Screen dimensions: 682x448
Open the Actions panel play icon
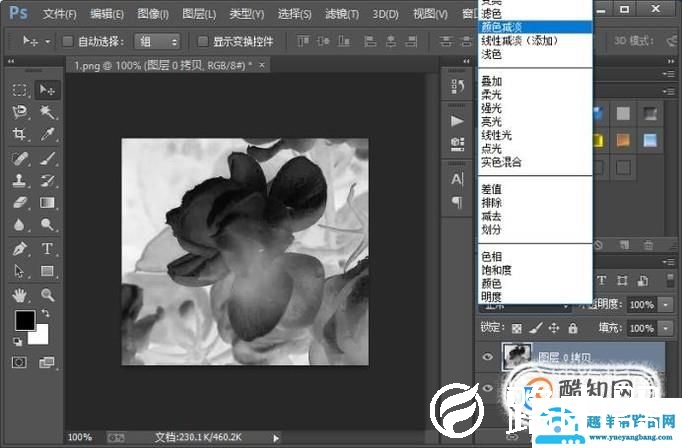coord(457,121)
